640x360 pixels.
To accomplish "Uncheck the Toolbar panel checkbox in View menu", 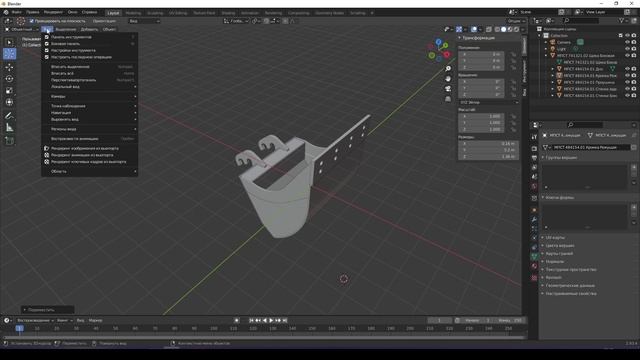I will click(47, 37).
